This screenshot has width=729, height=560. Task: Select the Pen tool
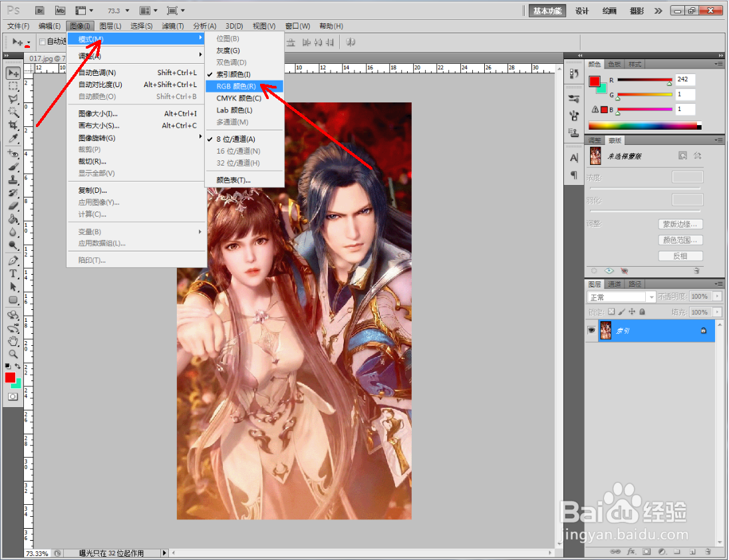(13, 261)
